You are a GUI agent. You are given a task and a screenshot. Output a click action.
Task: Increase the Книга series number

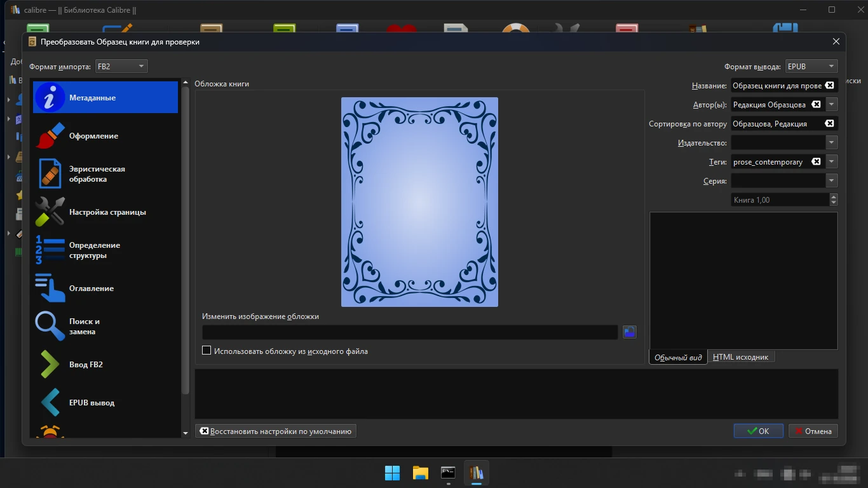point(834,196)
